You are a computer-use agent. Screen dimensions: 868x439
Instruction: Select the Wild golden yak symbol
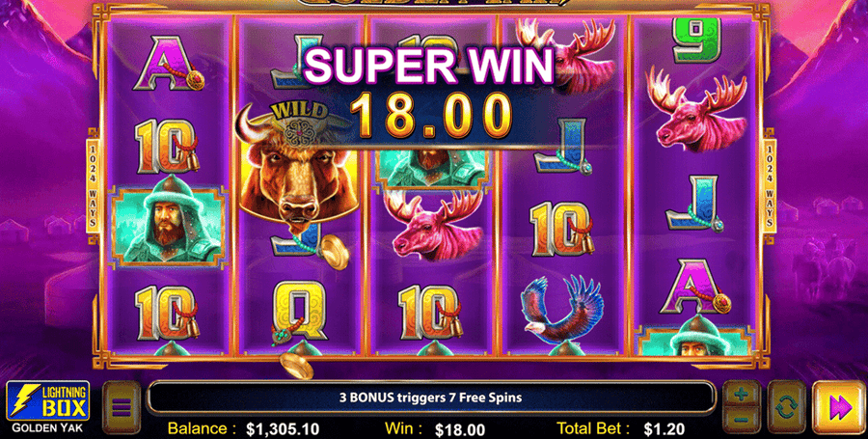pos(296,167)
